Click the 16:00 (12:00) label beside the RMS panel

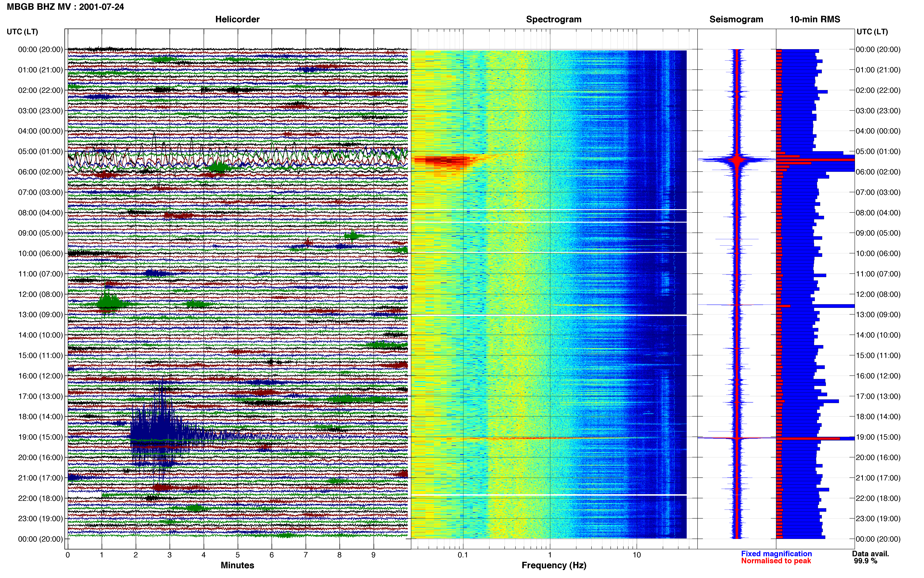point(878,376)
